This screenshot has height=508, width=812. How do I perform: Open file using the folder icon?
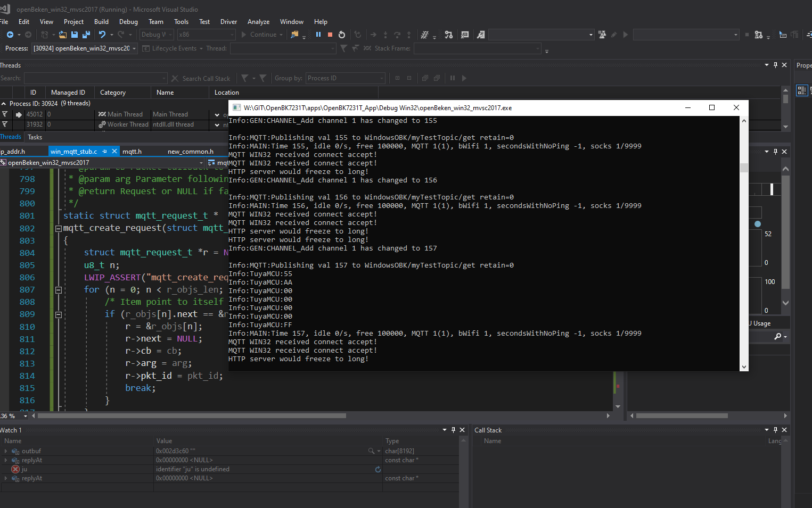[63, 35]
